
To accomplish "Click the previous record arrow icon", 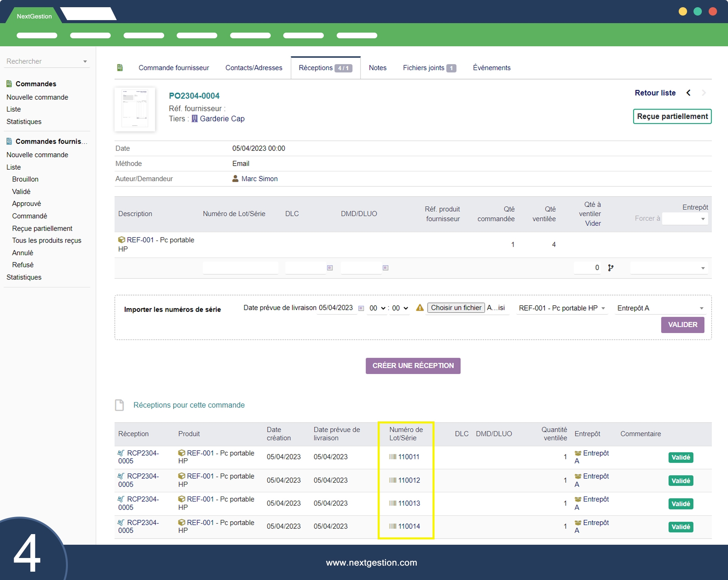I will (x=689, y=93).
